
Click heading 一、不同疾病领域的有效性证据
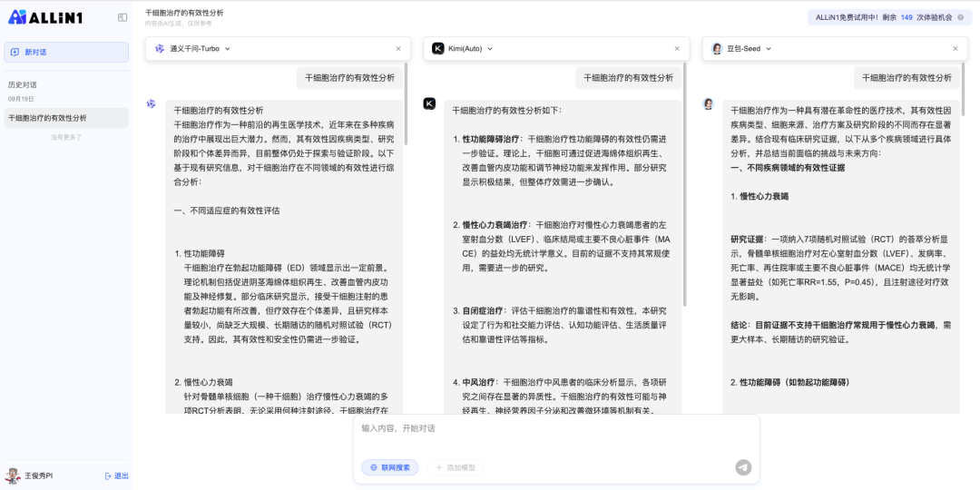(789, 168)
